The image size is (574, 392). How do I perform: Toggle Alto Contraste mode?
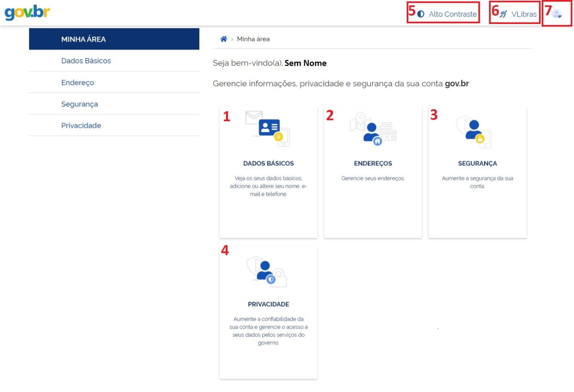pos(452,14)
